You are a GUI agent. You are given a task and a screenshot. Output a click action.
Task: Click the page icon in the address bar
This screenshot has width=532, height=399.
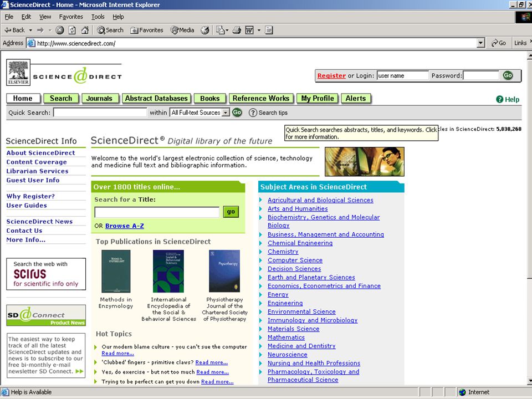click(31, 43)
